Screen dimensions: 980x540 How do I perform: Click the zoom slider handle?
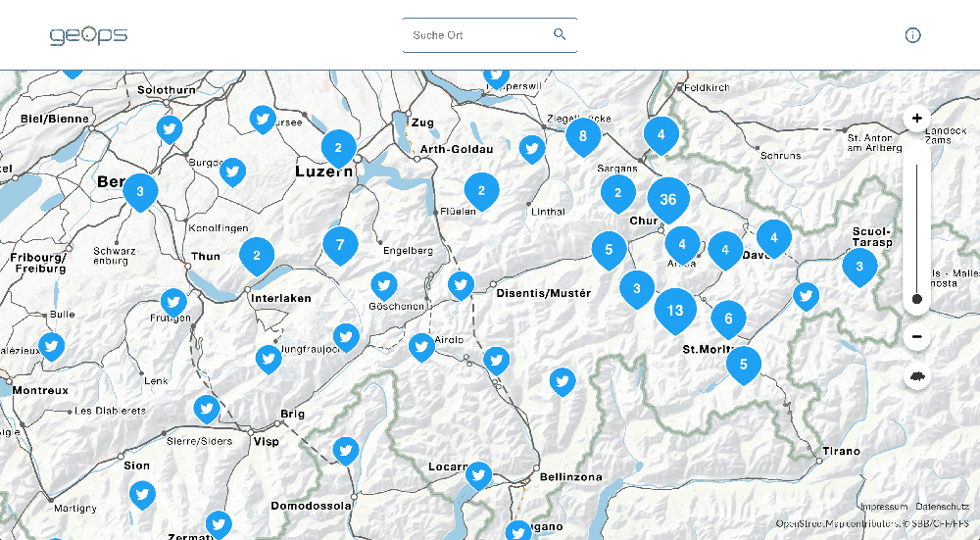click(916, 299)
